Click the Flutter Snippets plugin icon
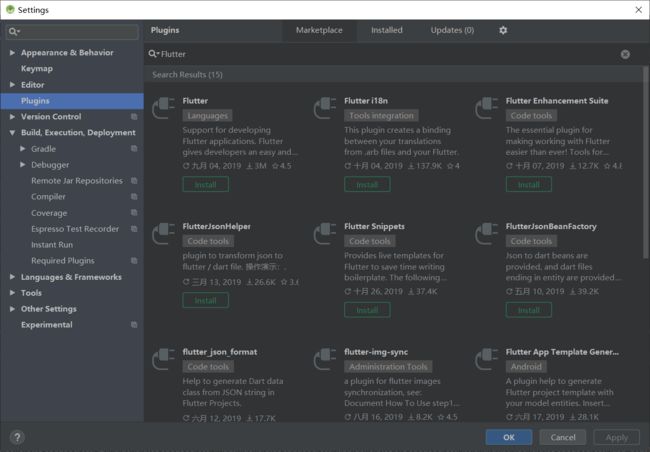Viewport: 650px width, 452px height. click(x=325, y=234)
